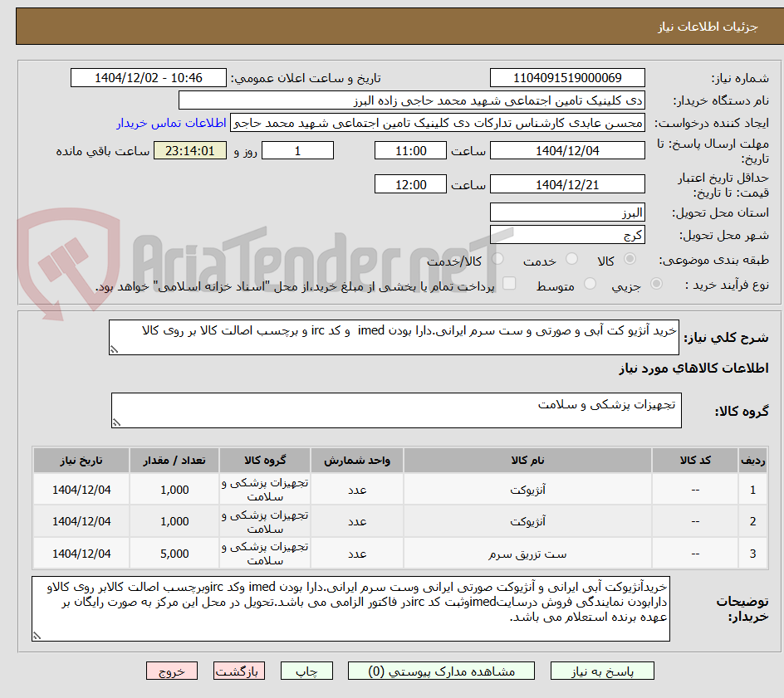The height and width of the screenshot is (698, 784).
Task: Click the remaining days field showing 1
Action: (297, 150)
